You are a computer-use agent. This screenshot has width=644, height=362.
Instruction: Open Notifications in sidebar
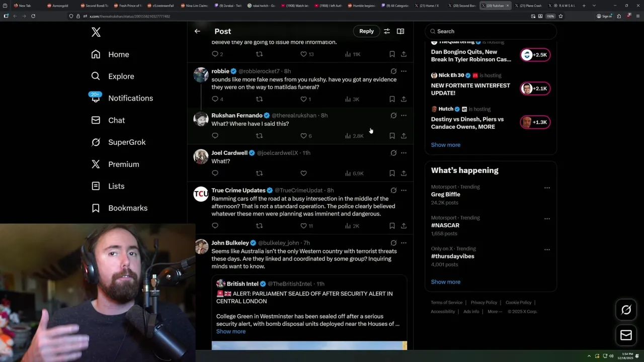(122, 98)
